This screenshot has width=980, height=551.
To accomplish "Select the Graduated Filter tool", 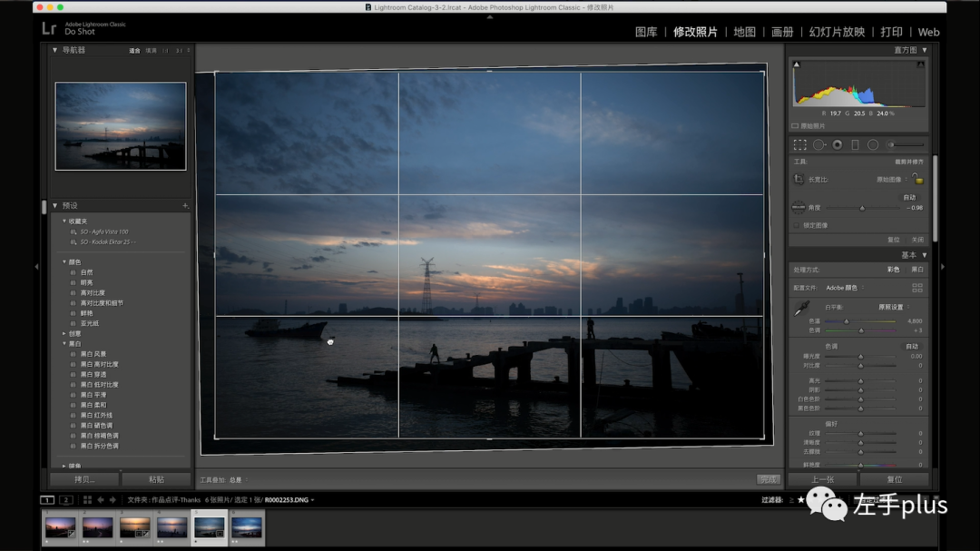I will [855, 145].
